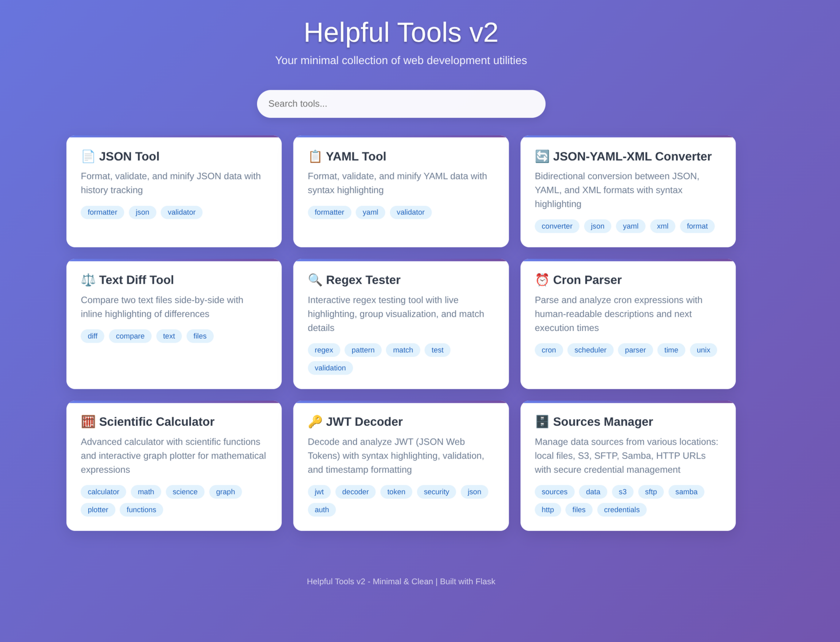This screenshot has height=642, width=840.
Task: Click the Cron Parser alarm clock icon
Action: click(x=542, y=280)
